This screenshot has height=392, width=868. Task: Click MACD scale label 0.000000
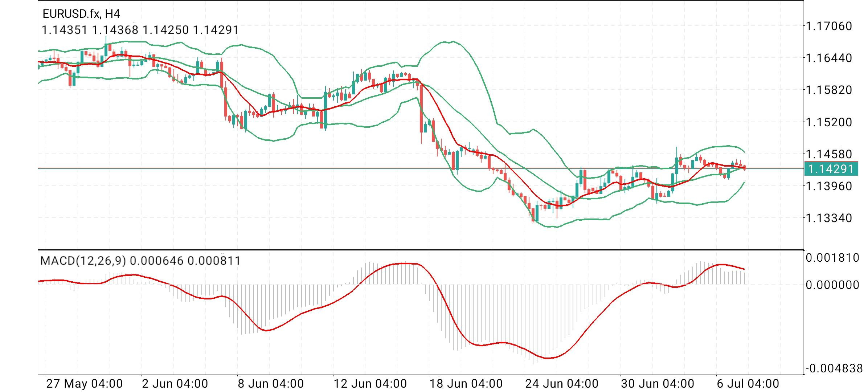pos(832,285)
